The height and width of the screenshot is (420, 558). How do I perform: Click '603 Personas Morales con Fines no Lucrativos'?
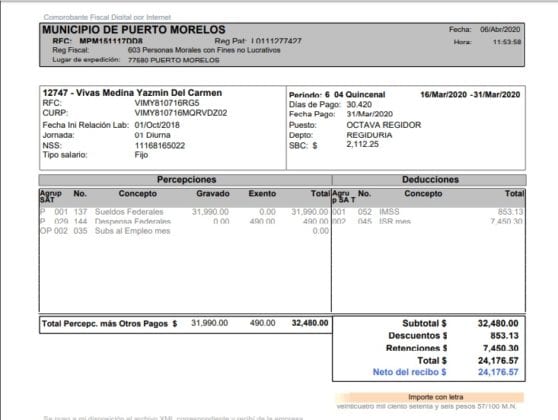click(204, 50)
